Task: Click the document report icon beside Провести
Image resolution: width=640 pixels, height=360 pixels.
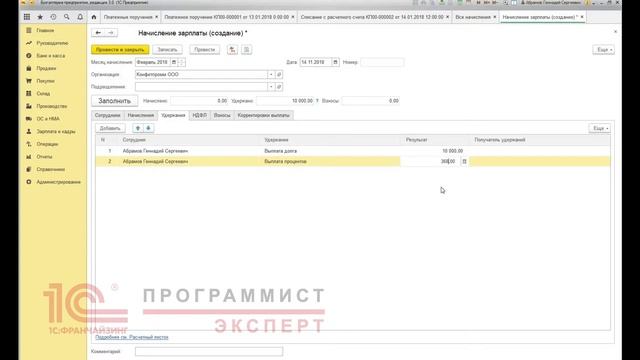Action: point(247,50)
